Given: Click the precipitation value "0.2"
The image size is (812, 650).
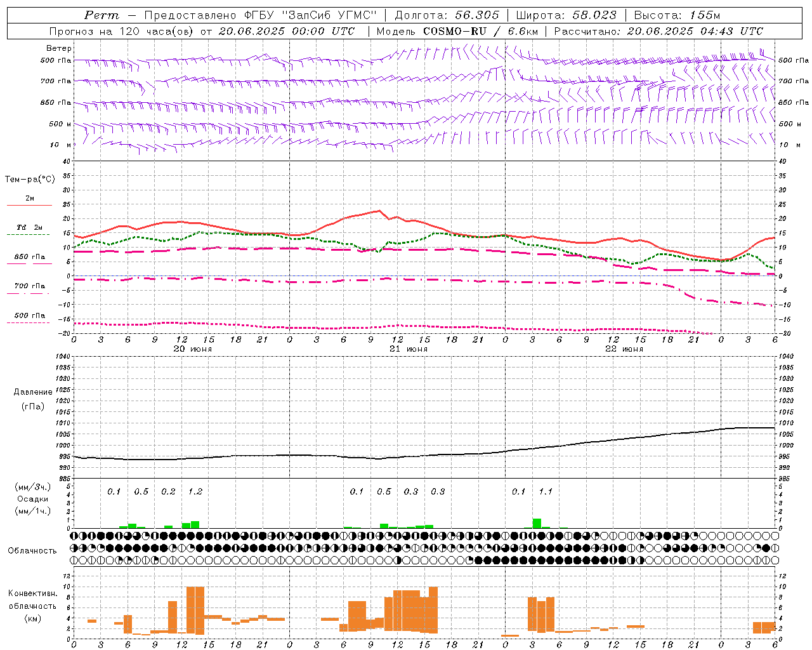Looking at the screenshot, I should pos(168,491).
